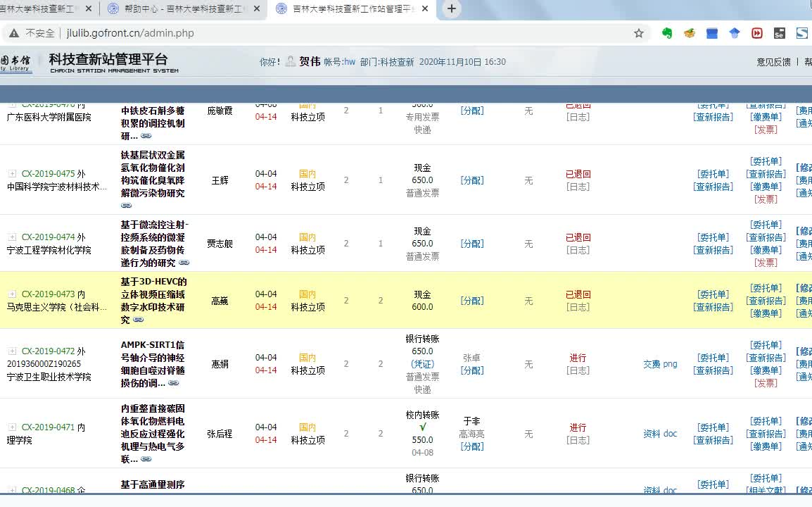Click the 不安全 warning icon beside the URL
Screen dimensions: 812x507
click(13, 32)
